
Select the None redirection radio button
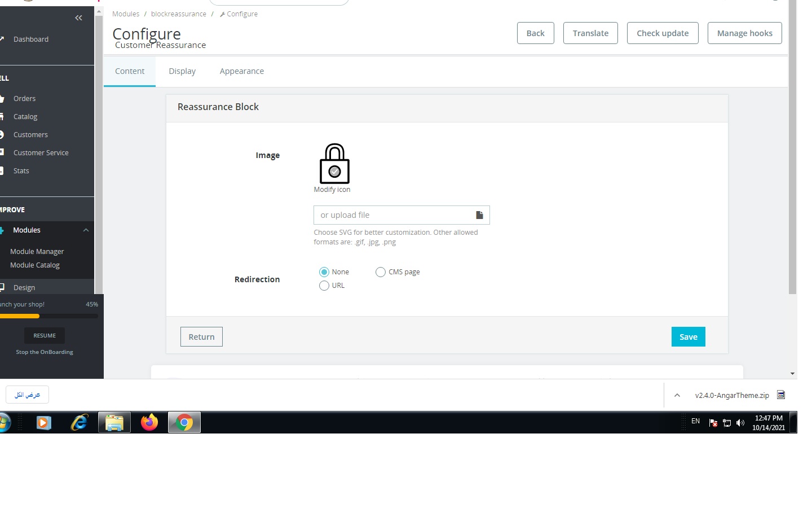[x=324, y=271]
